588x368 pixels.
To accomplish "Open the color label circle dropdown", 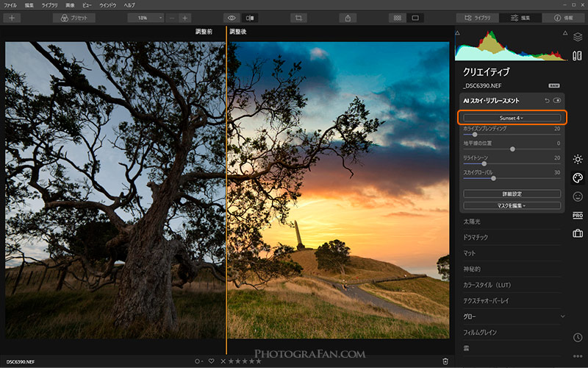I will coord(198,361).
